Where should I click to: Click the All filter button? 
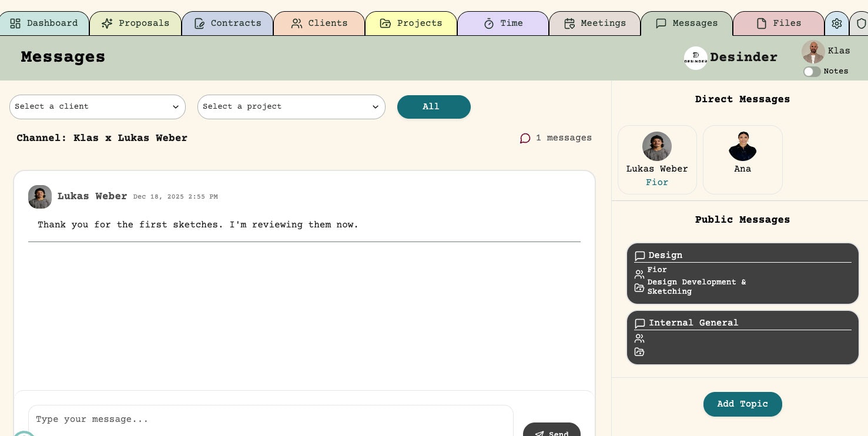point(434,107)
